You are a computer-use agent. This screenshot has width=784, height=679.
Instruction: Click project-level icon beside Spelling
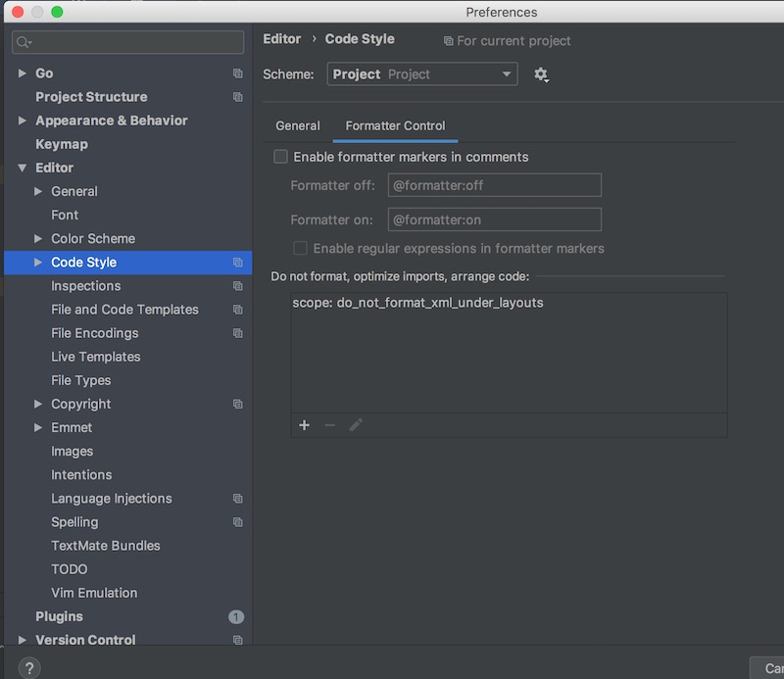coord(237,522)
